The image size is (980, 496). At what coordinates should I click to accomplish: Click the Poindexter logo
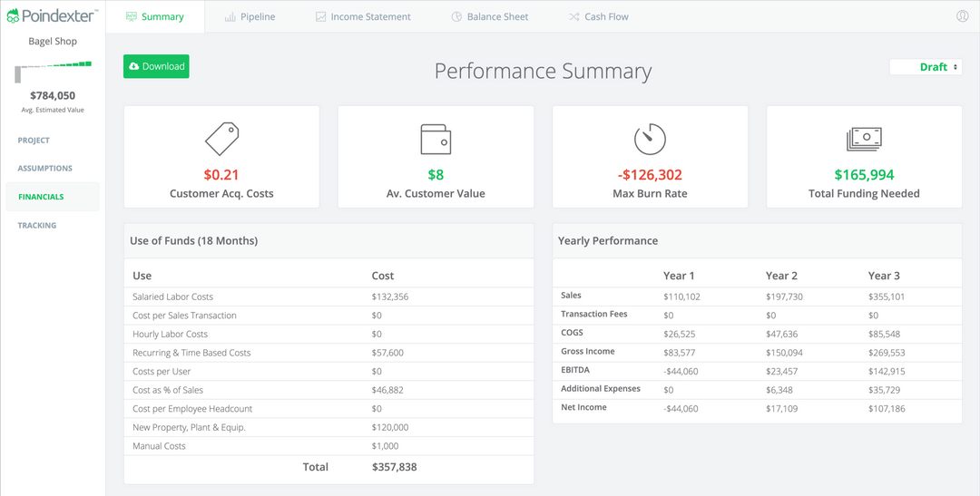(x=52, y=16)
